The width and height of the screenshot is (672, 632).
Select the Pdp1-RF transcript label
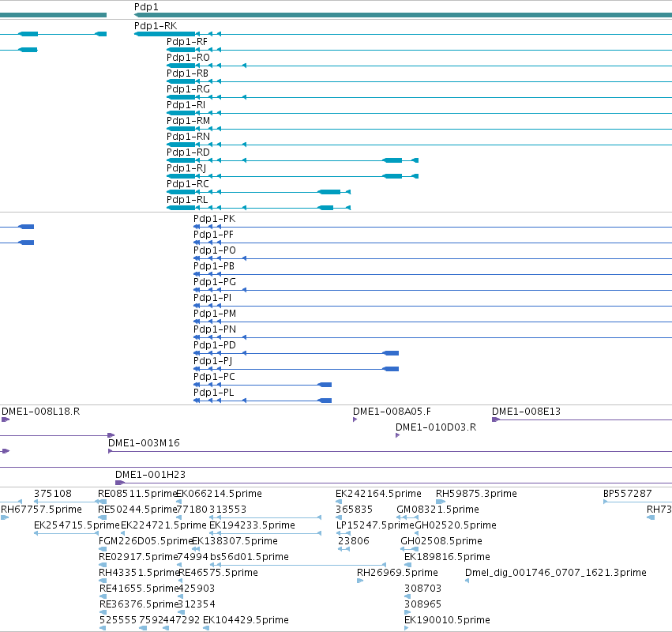coord(187,42)
